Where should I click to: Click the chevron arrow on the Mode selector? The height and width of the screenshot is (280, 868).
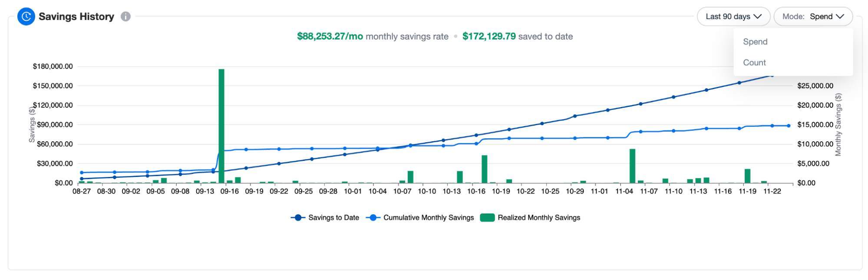point(840,17)
